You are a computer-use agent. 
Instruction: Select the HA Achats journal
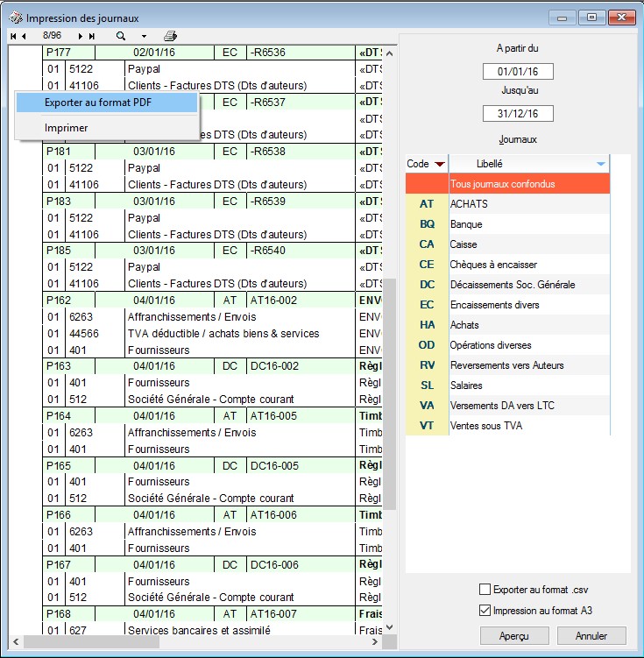coord(507,325)
